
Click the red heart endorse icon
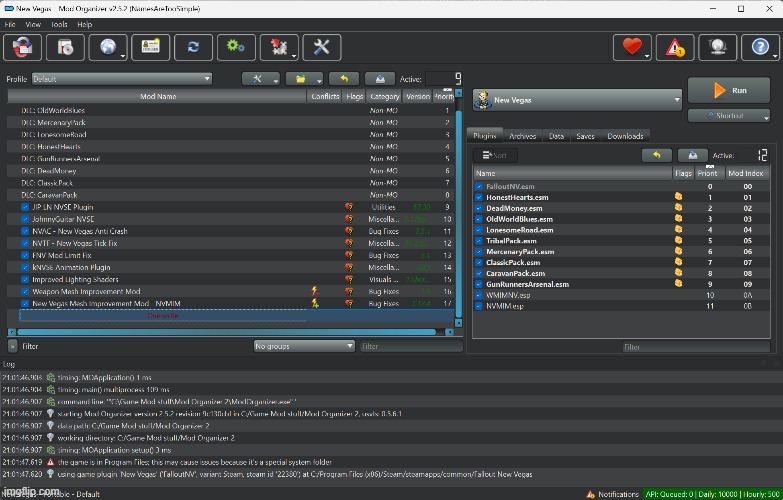tap(632, 47)
